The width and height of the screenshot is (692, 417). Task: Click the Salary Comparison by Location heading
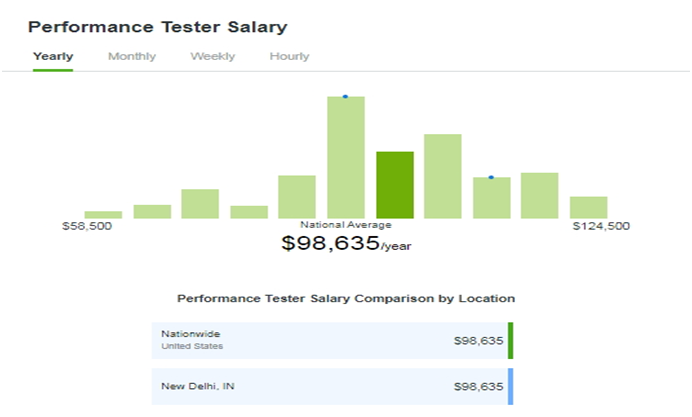(x=346, y=299)
